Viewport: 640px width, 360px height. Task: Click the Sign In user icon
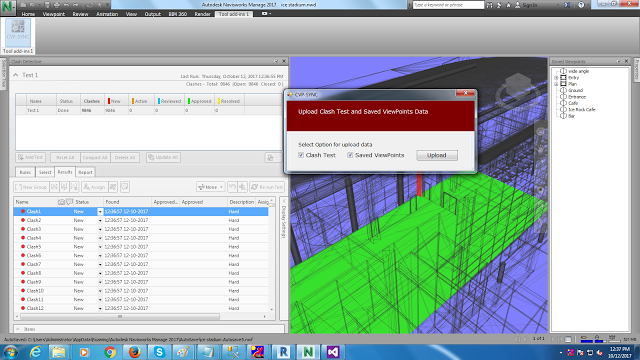click(518, 5)
